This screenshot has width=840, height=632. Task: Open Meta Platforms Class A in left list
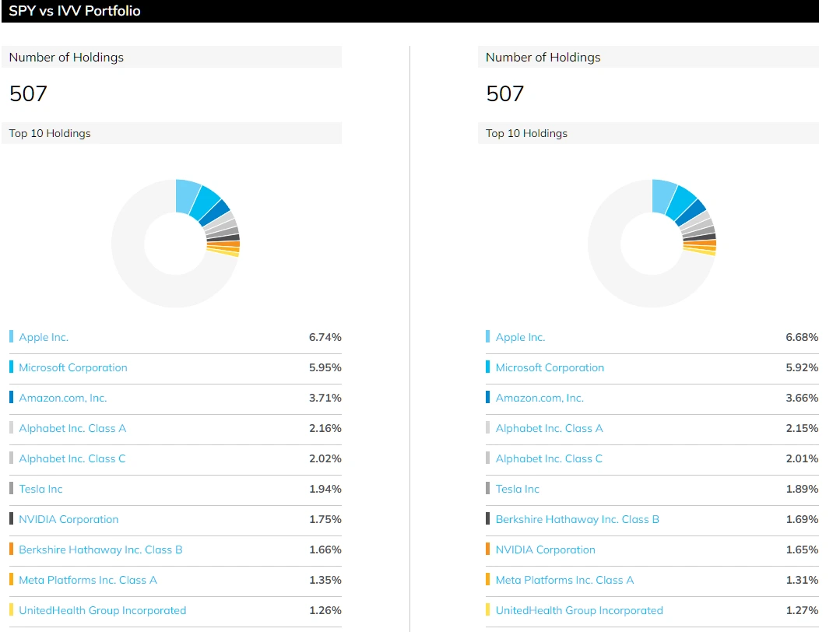coord(88,580)
